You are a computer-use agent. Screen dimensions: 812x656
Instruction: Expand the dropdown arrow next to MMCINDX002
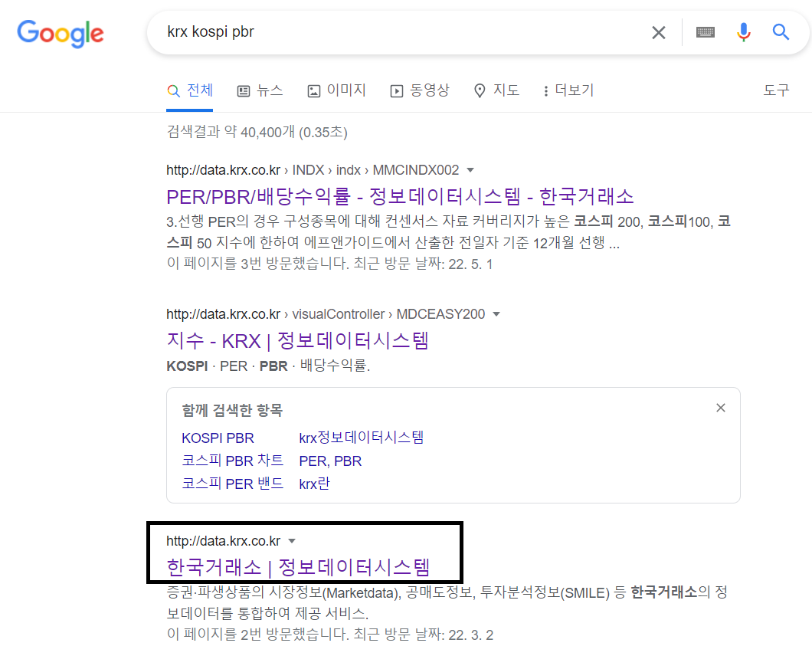coord(470,170)
